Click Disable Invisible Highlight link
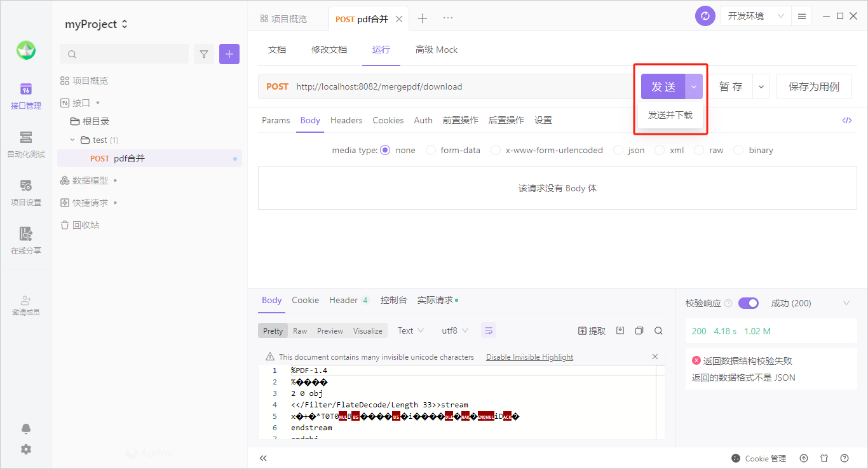Screen dimensions: 868x469 529,357
